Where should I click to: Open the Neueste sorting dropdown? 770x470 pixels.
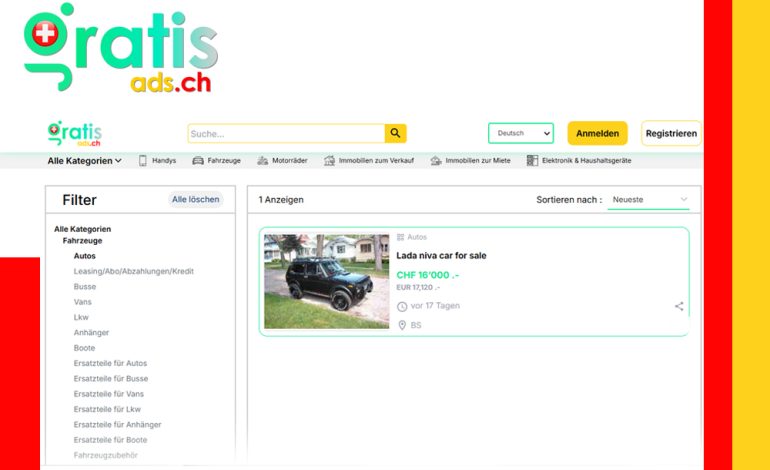(x=649, y=200)
